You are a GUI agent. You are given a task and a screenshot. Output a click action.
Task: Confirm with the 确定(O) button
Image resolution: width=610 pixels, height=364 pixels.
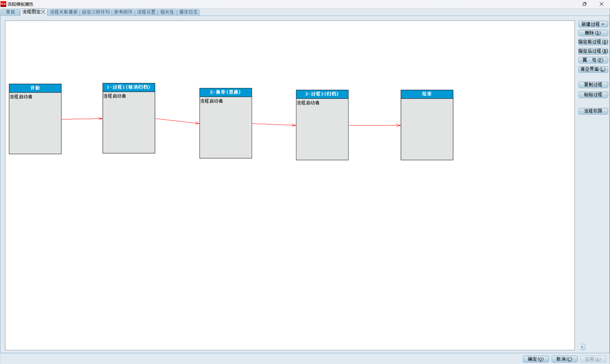pyautogui.click(x=536, y=359)
